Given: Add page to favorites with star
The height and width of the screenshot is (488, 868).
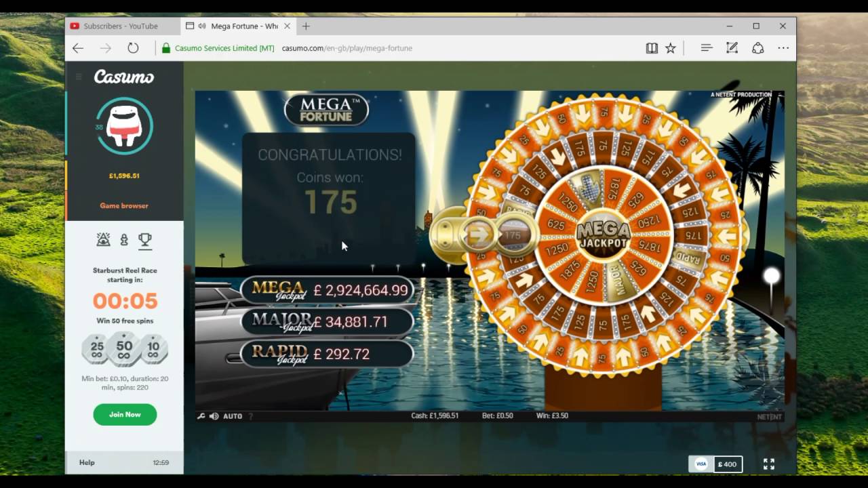Looking at the screenshot, I should coord(671,48).
